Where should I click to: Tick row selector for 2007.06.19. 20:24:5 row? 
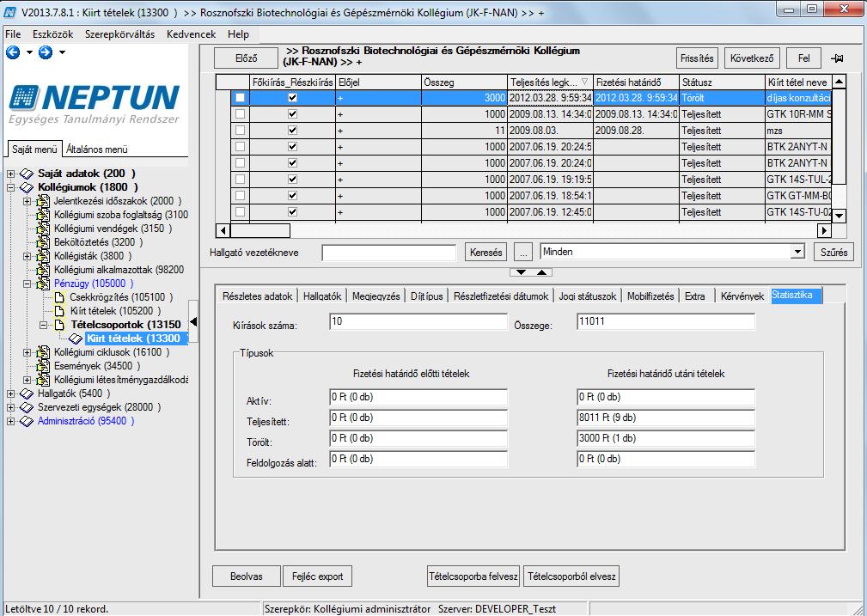pyautogui.click(x=240, y=147)
